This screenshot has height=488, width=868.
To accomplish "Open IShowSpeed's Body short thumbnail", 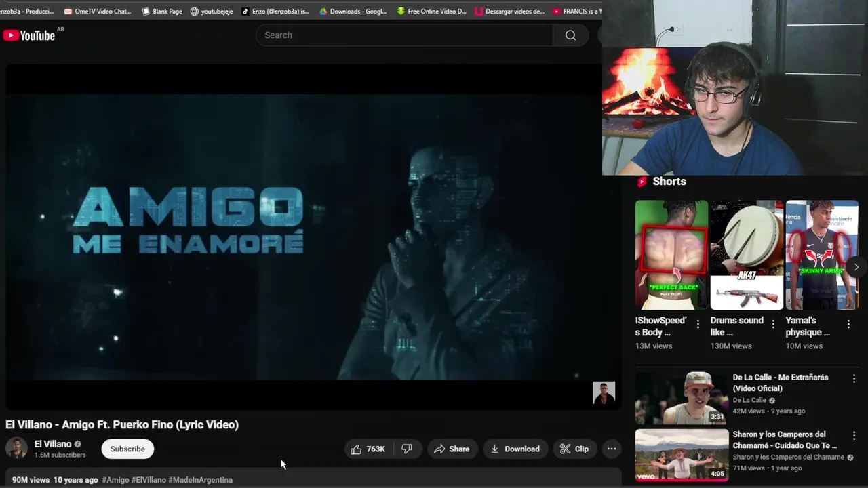I will 671,255.
